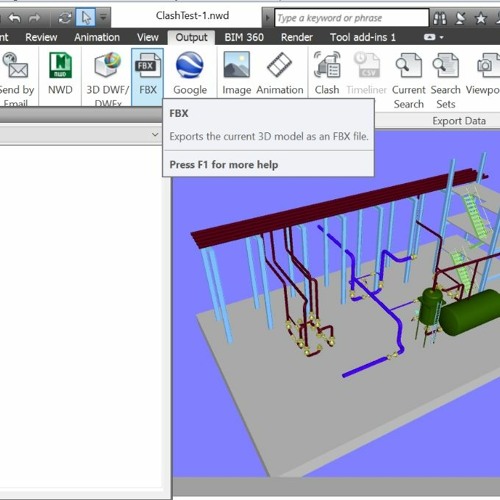Viewport: 500px width, 500px height.
Task: Click the binoculars search icon
Action: [440, 18]
